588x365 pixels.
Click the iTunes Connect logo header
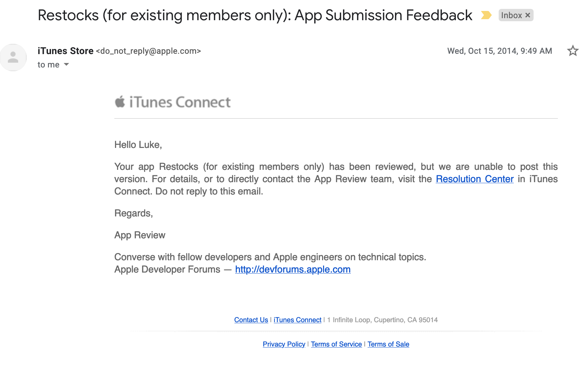172,102
